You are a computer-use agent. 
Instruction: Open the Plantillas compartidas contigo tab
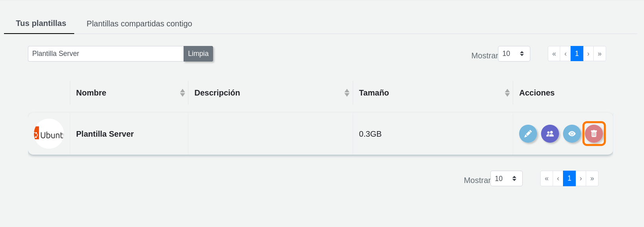tap(139, 24)
